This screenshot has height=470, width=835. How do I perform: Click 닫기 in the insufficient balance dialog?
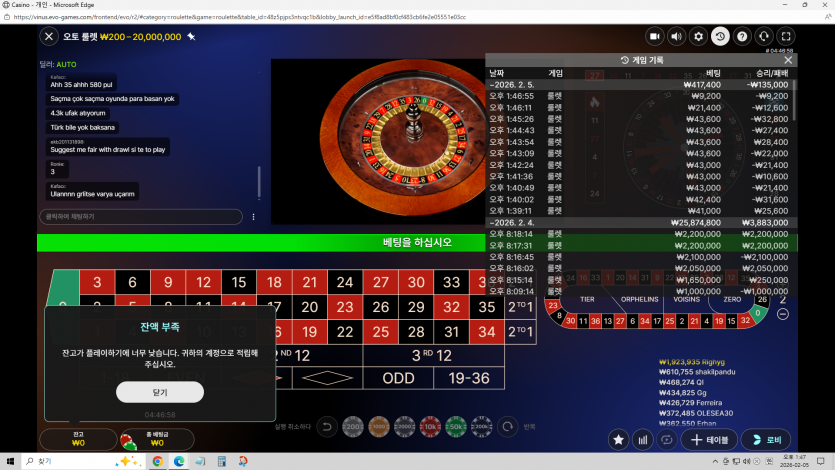[x=160, y=392]
